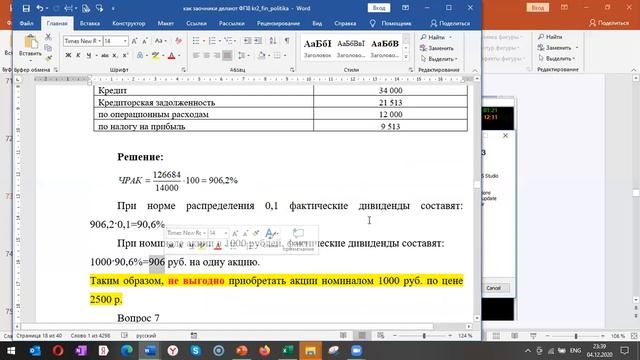Click the Помощник search field
The image size is (640, 360).
click(x=391, y=23)
